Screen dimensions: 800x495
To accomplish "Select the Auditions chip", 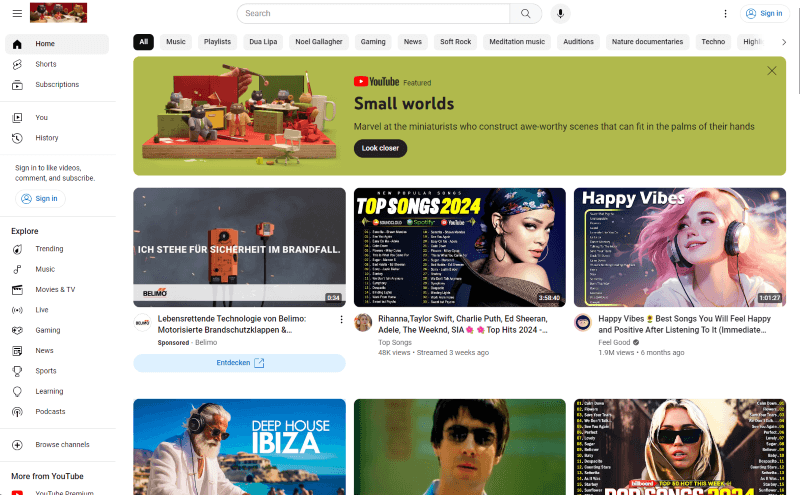I will [578, 42].
